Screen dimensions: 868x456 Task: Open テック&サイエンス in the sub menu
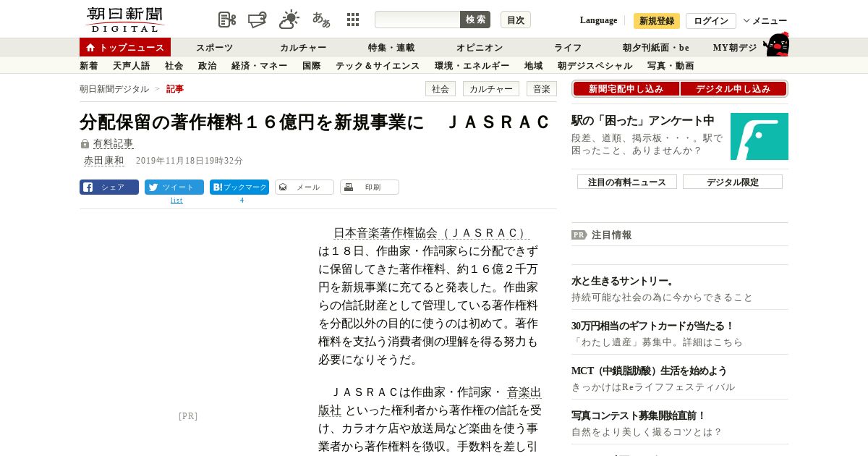[x=378, y=65]
